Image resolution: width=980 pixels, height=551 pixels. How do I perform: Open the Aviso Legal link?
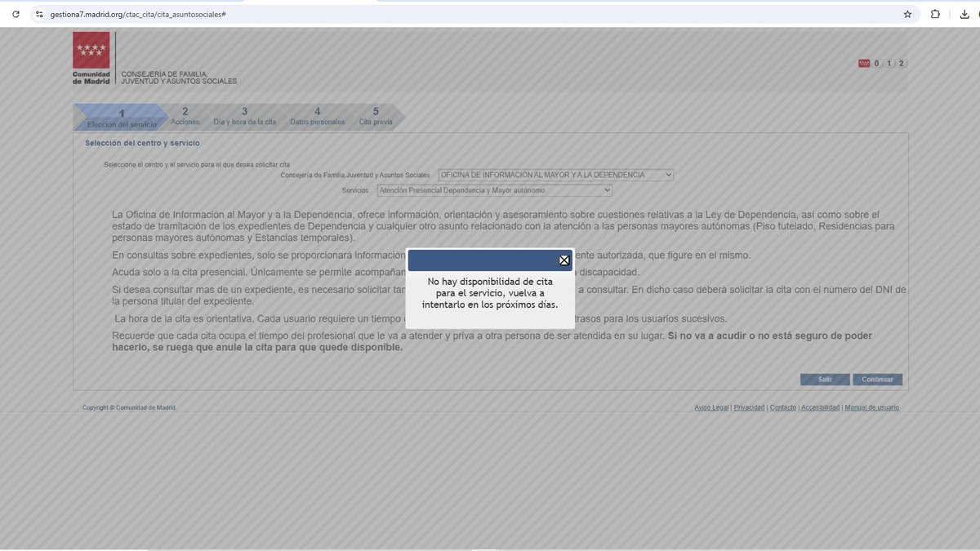tap(711, 407)
